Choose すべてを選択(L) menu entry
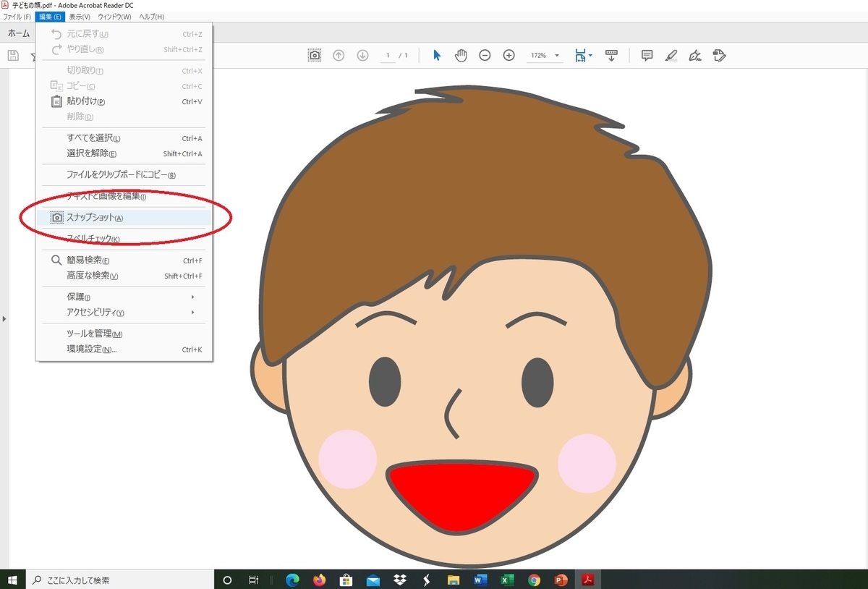Image resolution: width=868 pixels, height=589 pixels. tap(124, 138)
